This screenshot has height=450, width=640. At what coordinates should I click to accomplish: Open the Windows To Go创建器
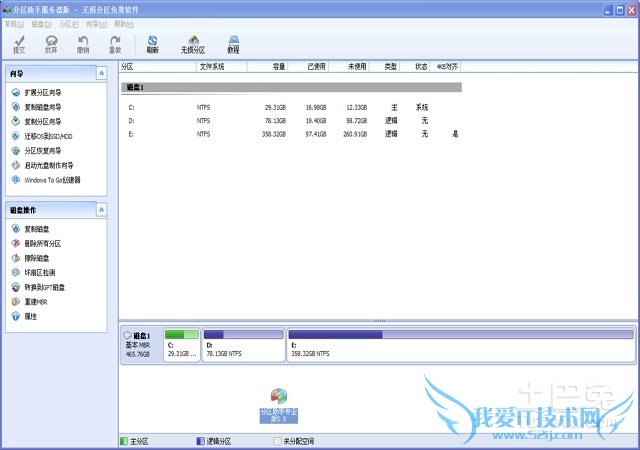(46, 180)
